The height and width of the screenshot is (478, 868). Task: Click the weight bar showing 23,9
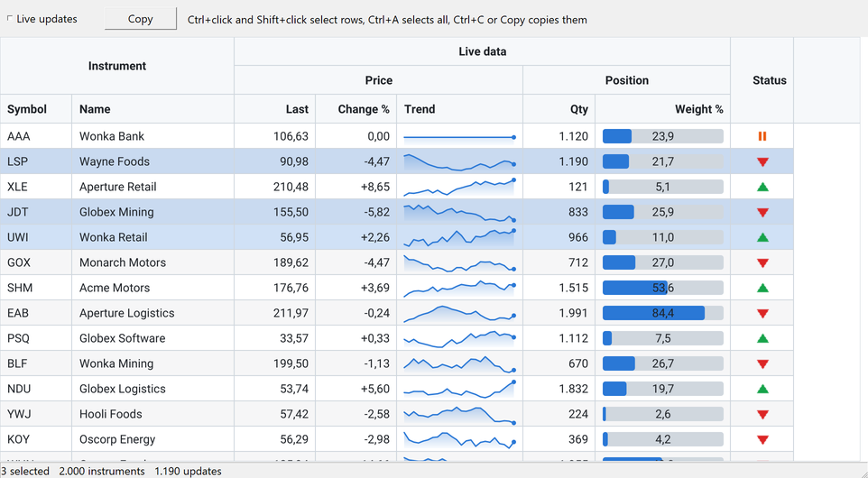pyautogui.click(x=662, y=136)
